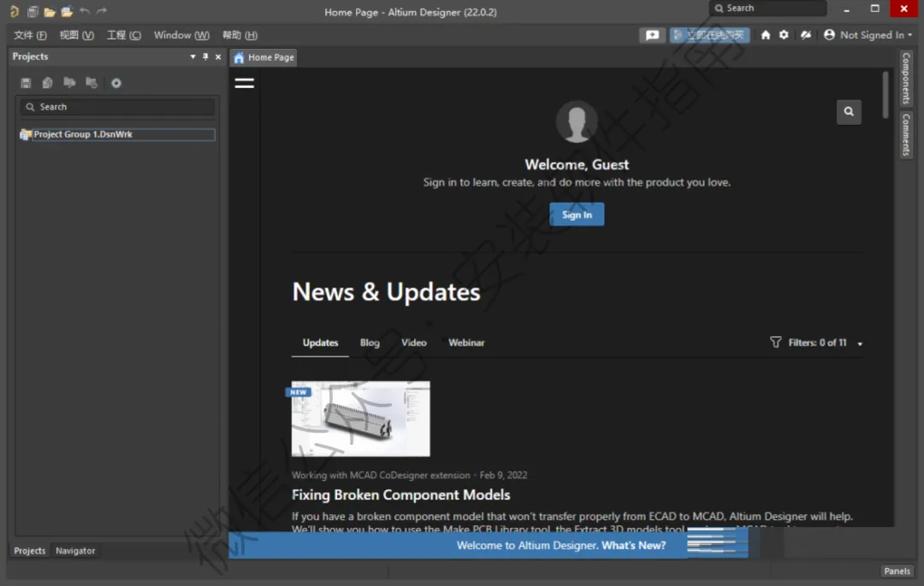Close the Projects panel

tap(218, 56)
